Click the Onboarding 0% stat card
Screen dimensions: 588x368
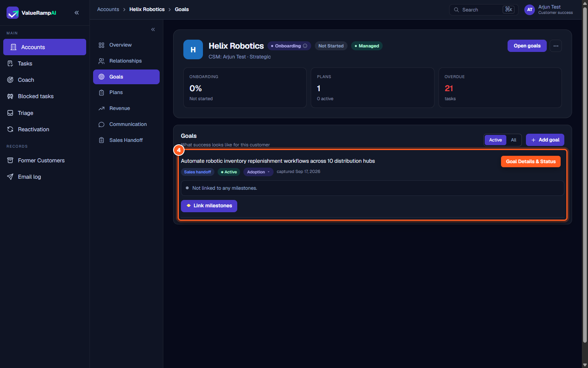tap(245, 88)
